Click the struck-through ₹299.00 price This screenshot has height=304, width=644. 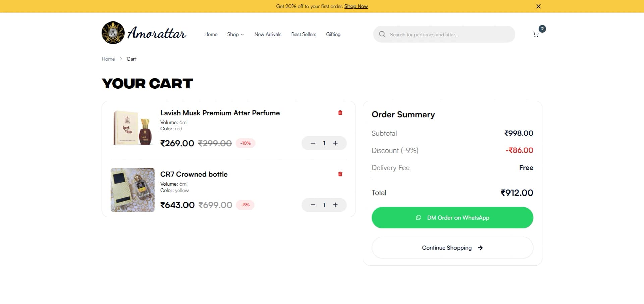(215, 143)
